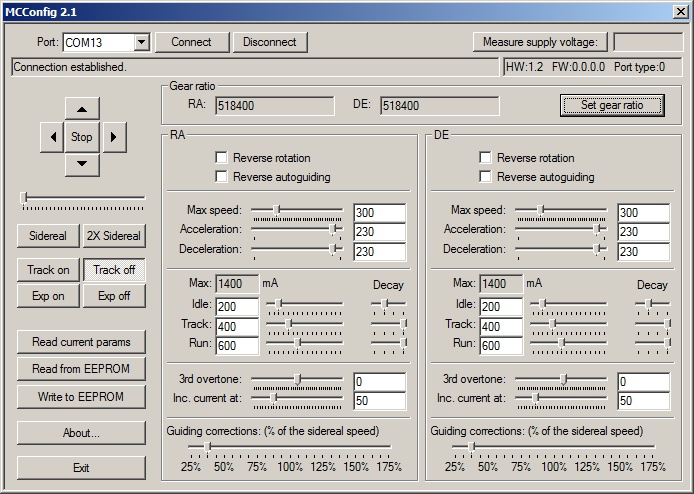The image size is (694, 494).
Task: Enable RA Reverse rotation checkbox
Action: 222,158
